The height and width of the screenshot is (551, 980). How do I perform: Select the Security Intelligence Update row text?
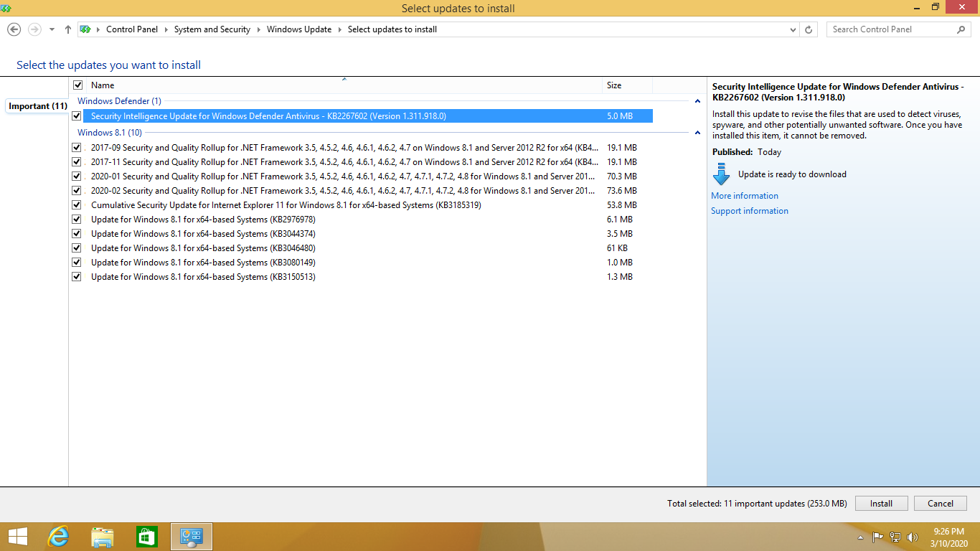(x=268, y=116)
